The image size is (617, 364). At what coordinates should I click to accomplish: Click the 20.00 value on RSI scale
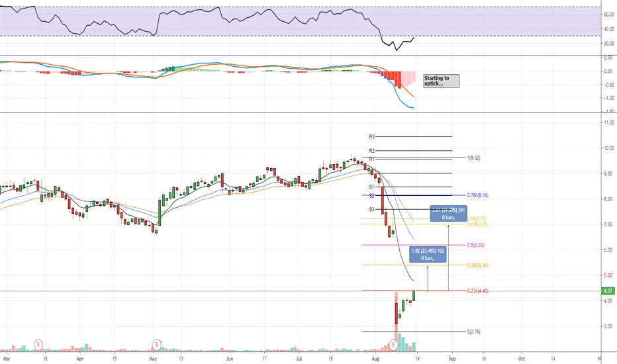click(609, 44)
